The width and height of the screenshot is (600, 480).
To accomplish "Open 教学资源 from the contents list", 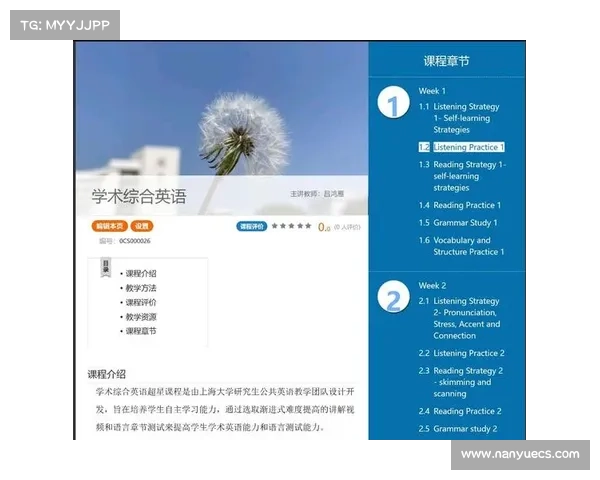I will pos(140,316).
